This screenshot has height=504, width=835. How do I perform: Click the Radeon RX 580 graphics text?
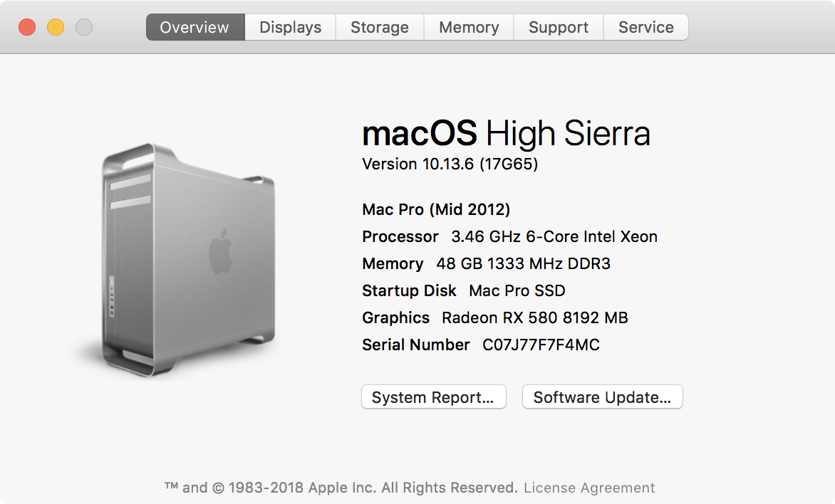pos(534,317)
